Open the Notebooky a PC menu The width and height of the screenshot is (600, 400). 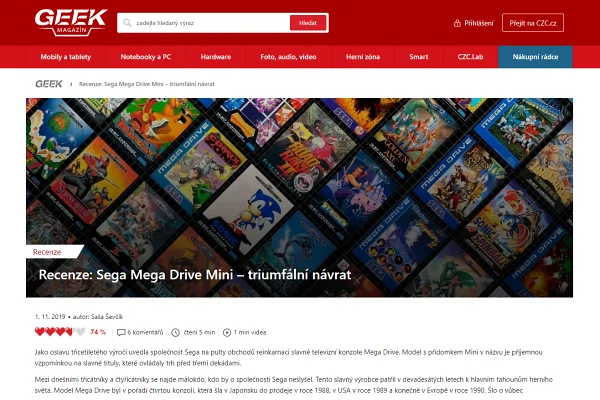click(x=146, y=57)
